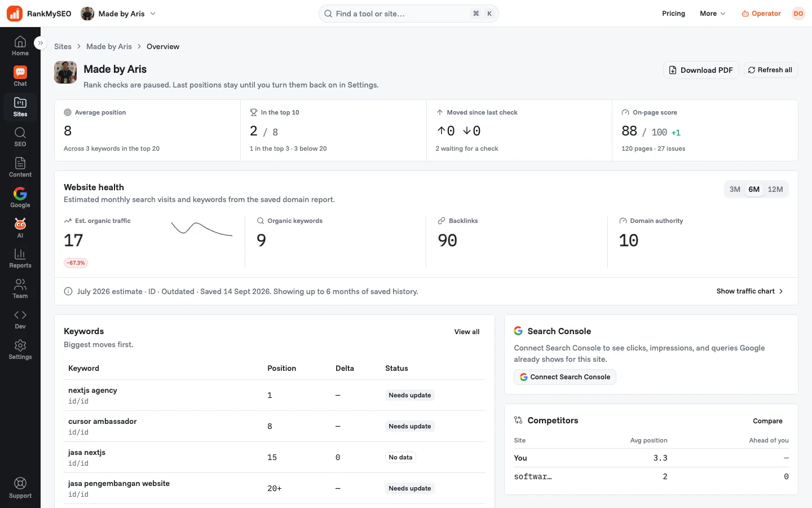Click the jasa nextjs keyword
The height and width of the screenshot is (508, 812).
[x=87, y=452]
